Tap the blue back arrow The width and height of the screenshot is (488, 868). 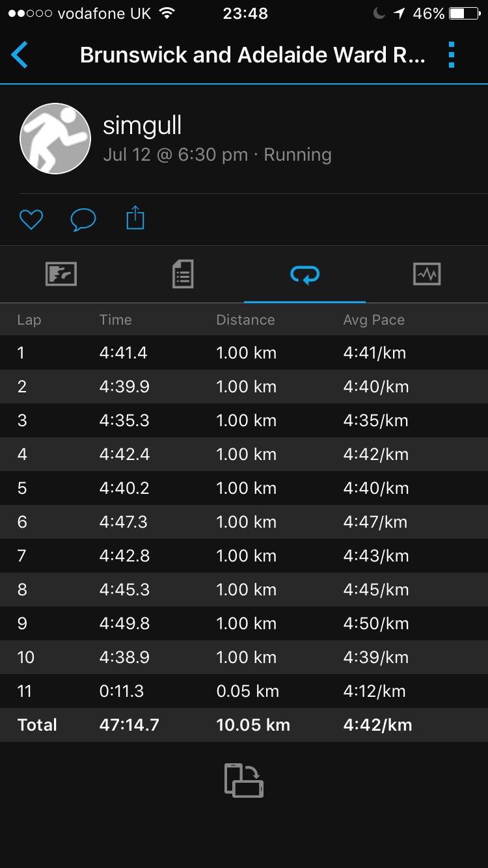(20, 55)
